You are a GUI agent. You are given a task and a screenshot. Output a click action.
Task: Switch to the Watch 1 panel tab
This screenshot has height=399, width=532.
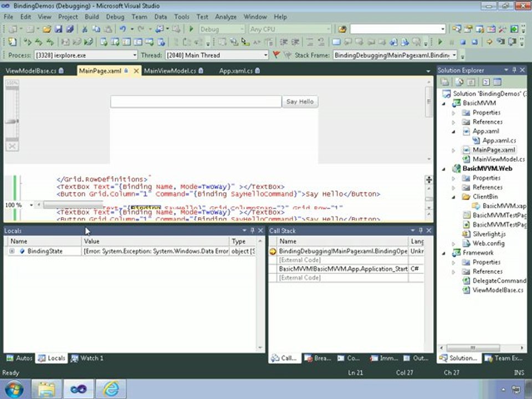(x=87, y=358)
